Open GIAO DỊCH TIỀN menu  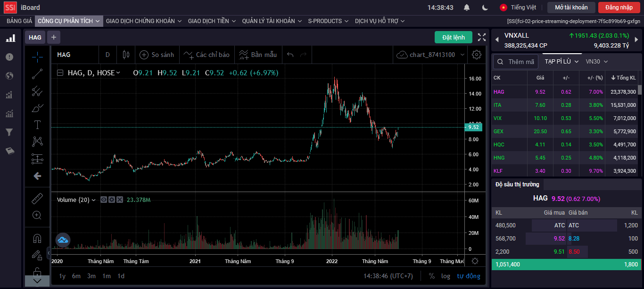point(212,21)
